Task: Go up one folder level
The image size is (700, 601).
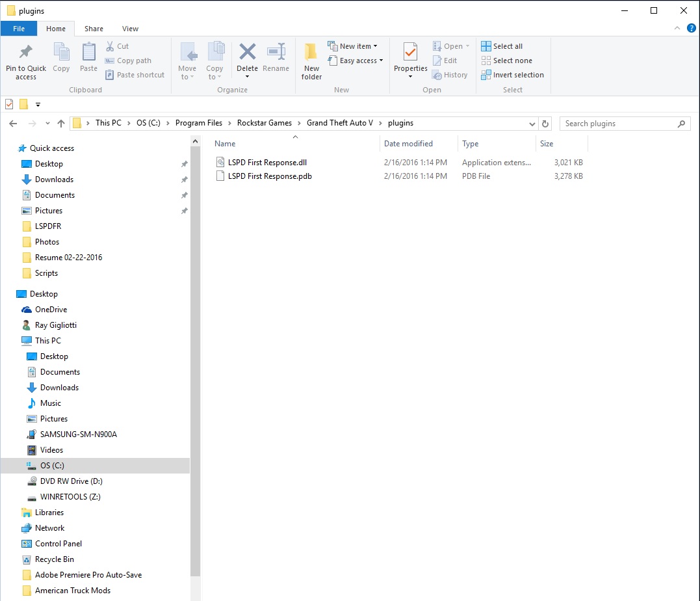Action: (x=61, y=124)
